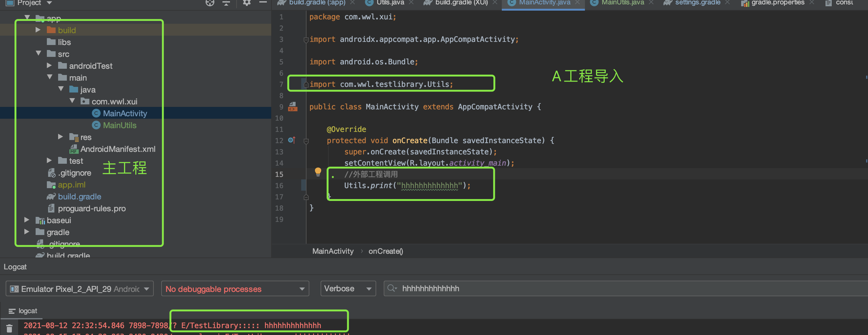
Task: Click the Logcat search magnifier icon
Action: pos(392,288)
